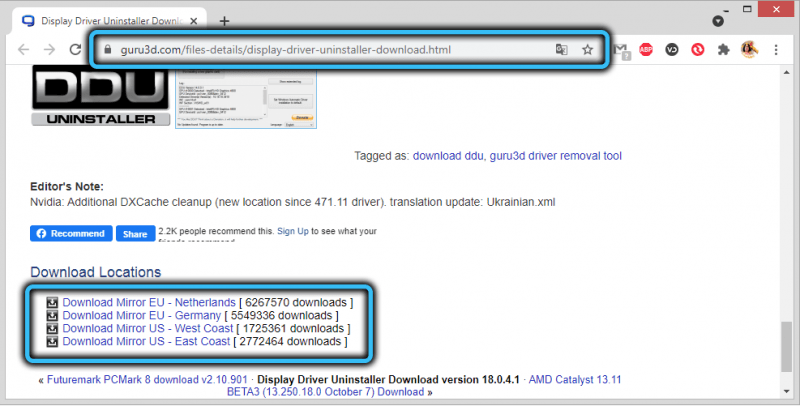Click the 'Download Locations' heading
The height and width of the screenshot is (406, 800).
pyautogui.click(x=95, y=272)
